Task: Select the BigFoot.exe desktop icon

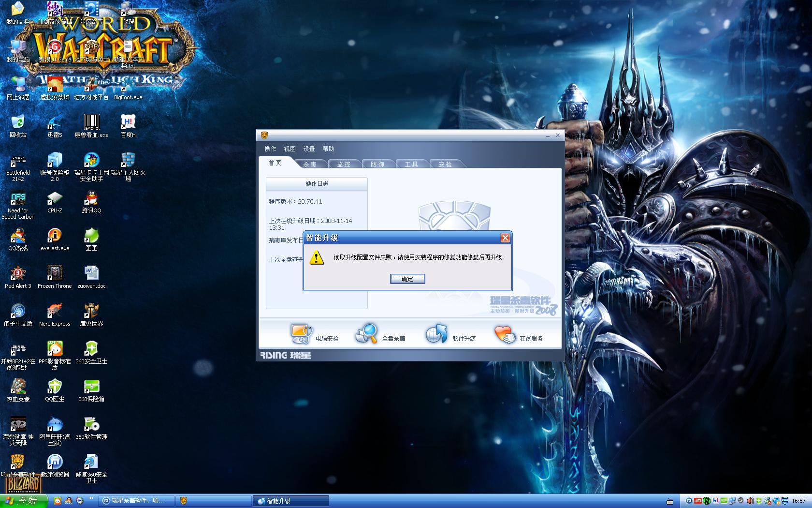Action: coord(128,89)
